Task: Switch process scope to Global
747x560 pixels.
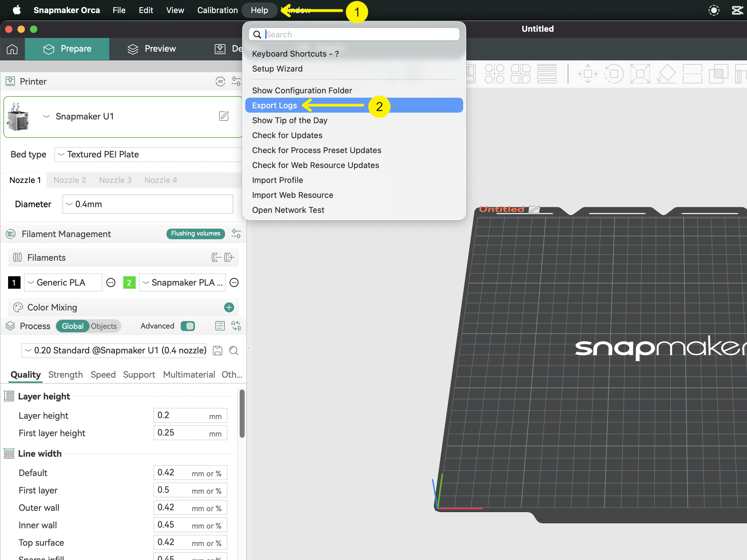Action: click(x=73, y=326)
